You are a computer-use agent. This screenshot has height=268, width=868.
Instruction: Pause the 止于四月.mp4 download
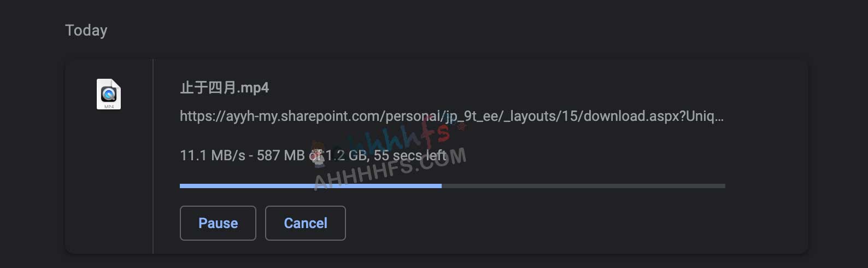[218, 223]
